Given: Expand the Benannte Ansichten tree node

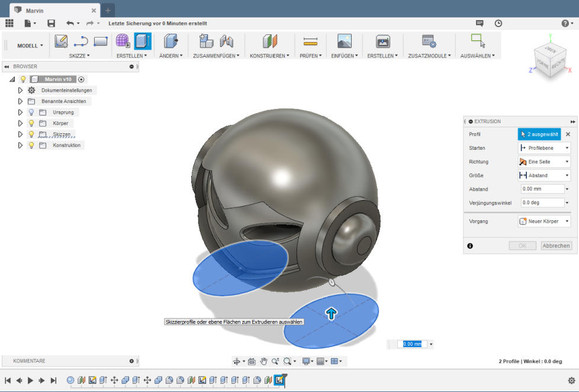Looking at the screenshot, I should [20, 101].
